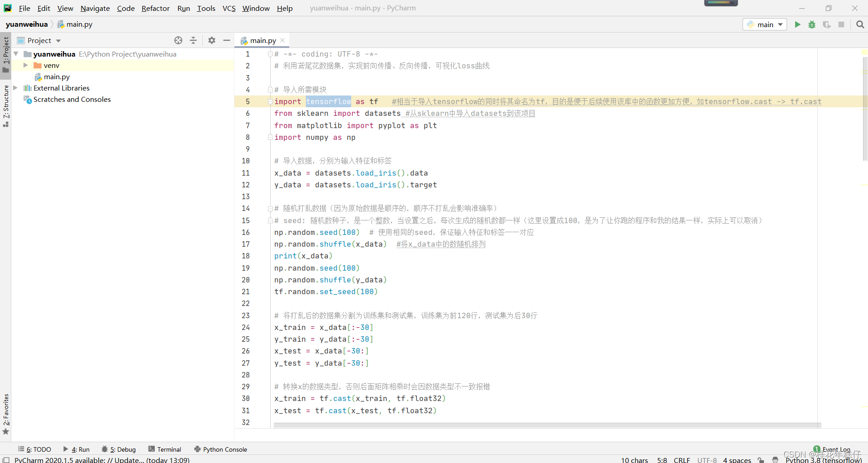Expand External Libraries node
This screenshot has width=868, height=463.
click(15, 88)
